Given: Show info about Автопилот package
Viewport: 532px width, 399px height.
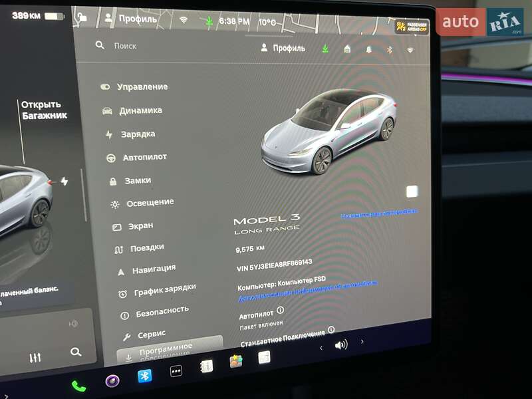Looking at the screenshot, I should (280, 310).
